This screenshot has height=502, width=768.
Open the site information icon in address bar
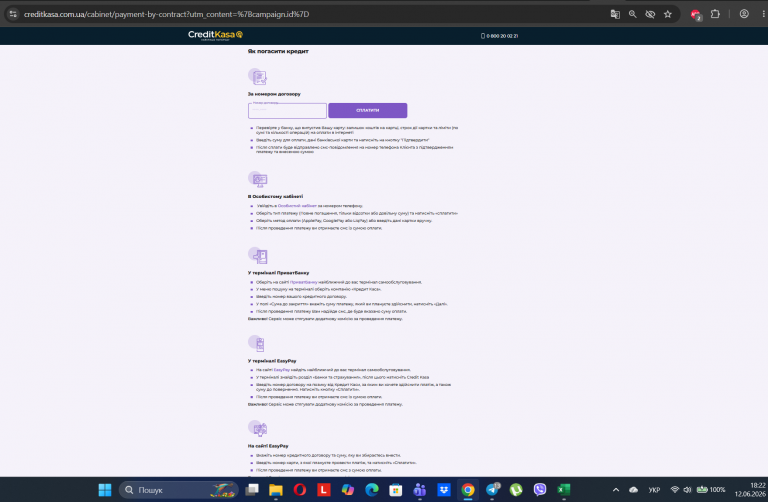13,14
